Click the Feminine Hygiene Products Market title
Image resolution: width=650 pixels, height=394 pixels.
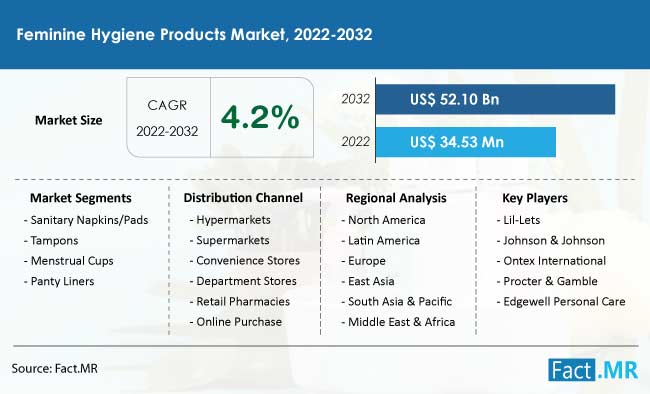[194, 34]
